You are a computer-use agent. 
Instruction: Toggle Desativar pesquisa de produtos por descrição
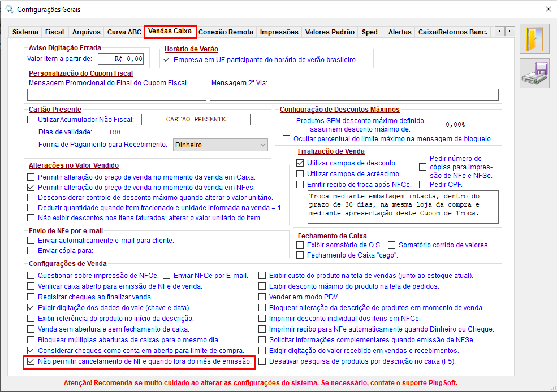pyautogui.click(x=262, y=361)
